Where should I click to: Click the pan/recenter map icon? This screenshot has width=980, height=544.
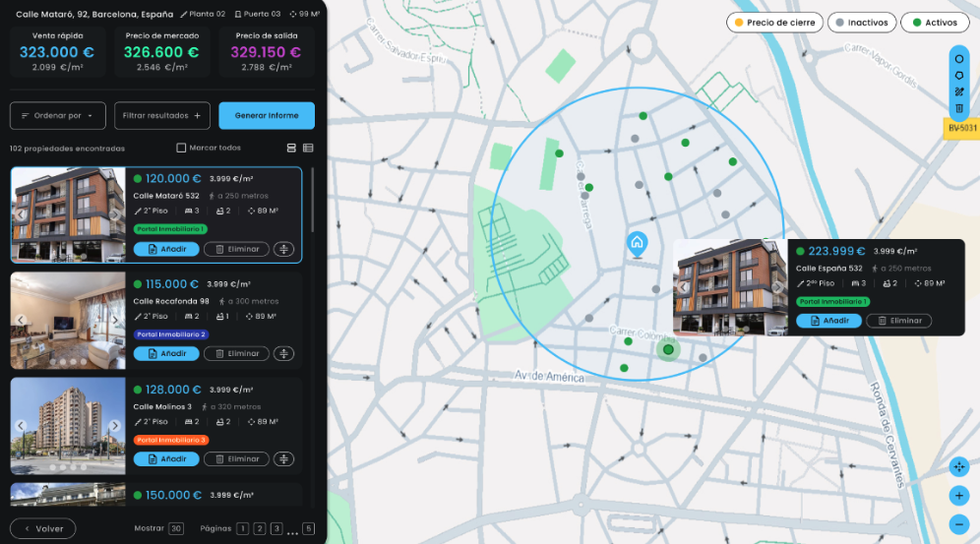[x=959, y=467]
